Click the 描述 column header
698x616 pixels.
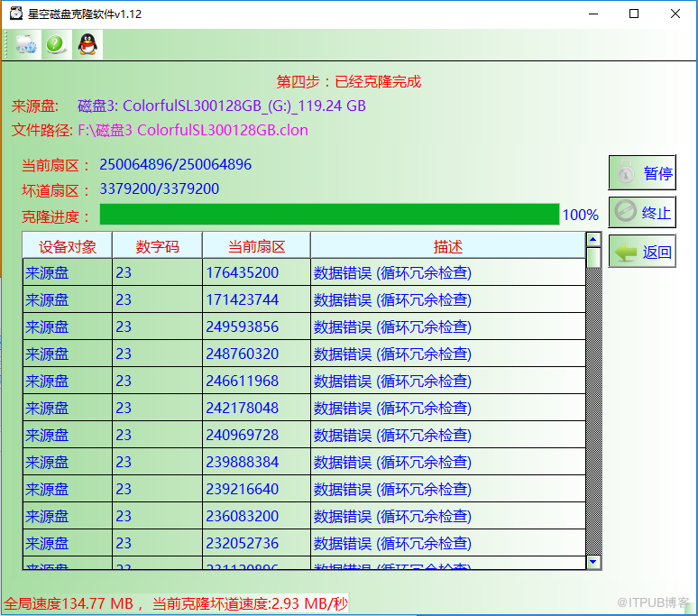[x=447, y=246]
